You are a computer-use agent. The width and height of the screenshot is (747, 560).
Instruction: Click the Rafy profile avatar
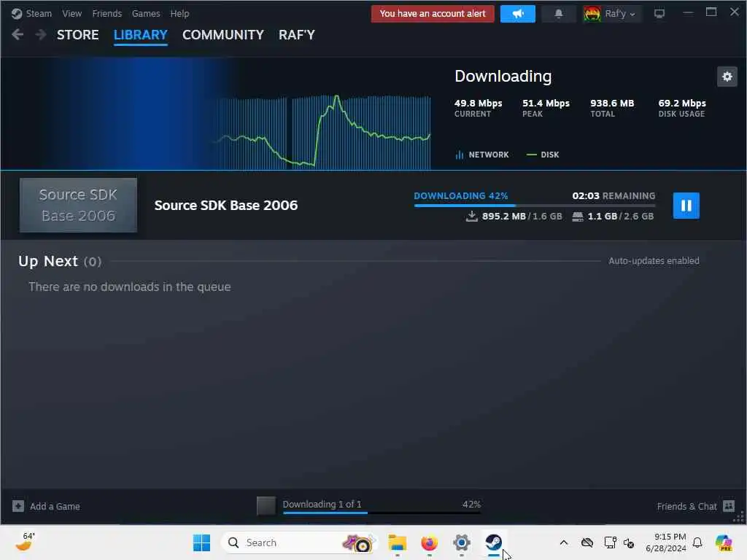[592, 14]
